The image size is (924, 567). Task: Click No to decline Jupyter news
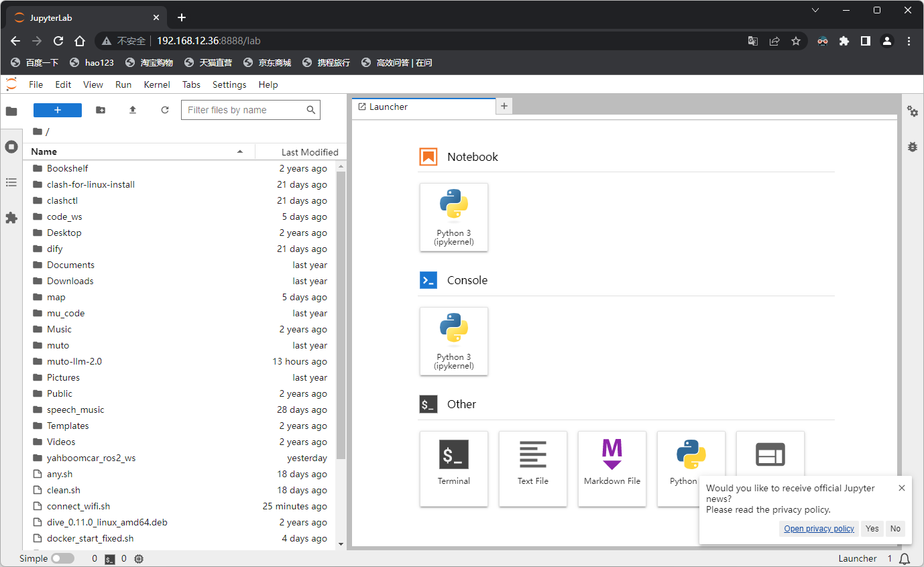[895, 529]
